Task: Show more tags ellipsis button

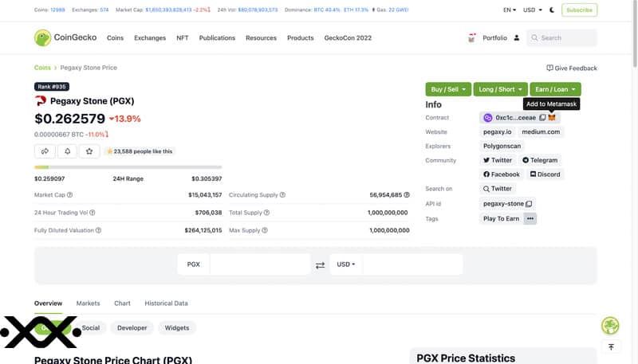Action: point(530,218)
